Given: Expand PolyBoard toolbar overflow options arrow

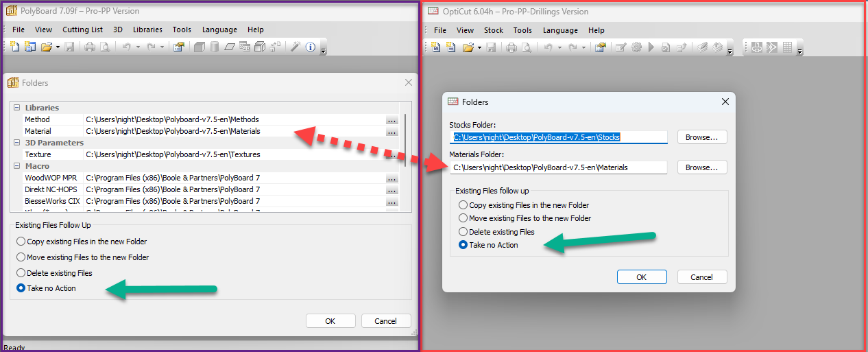Looking at the screenshot, I should (324, 49).
